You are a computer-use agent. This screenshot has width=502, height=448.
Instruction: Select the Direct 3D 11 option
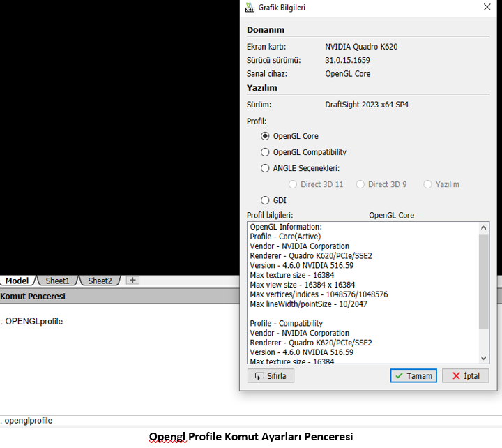pos(293,184)
